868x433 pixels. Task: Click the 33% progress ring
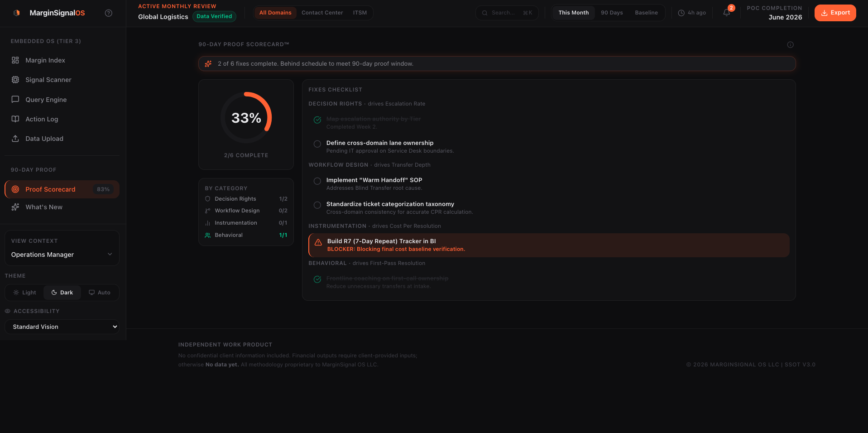246,118
